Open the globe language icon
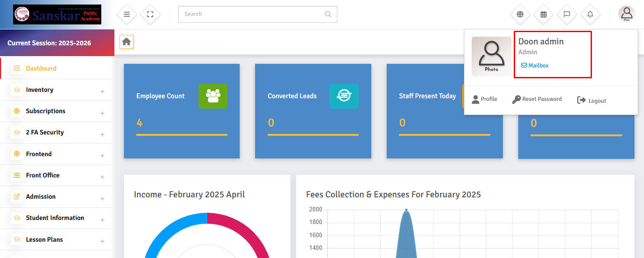The height and width of the screenshot is (258, 644). 521,14
